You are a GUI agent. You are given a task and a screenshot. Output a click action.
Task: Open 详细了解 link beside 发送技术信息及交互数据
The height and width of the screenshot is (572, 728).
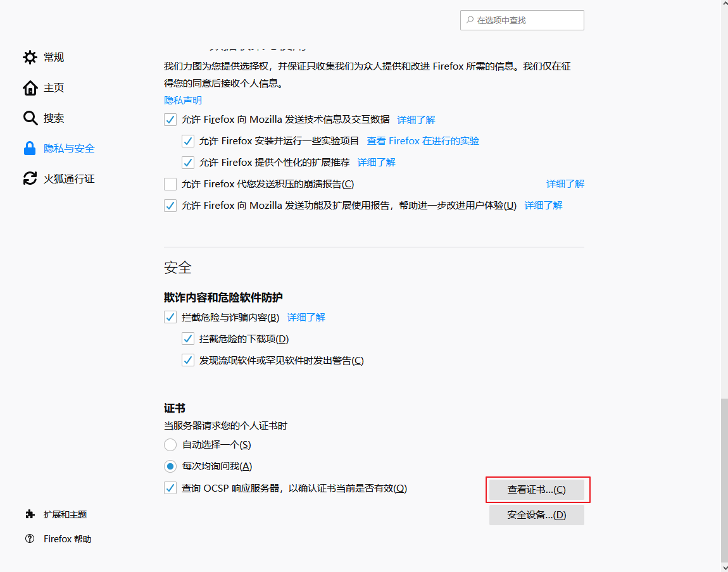point(416,120)
